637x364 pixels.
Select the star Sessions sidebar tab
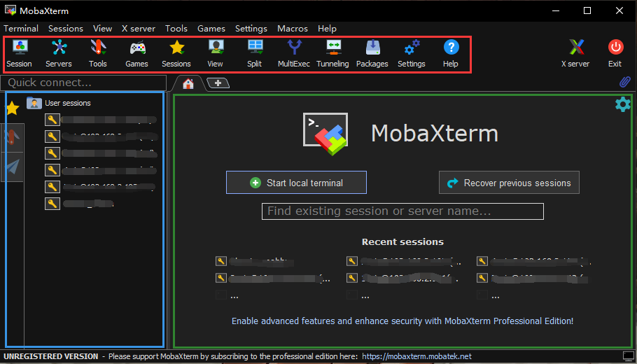[12, 108]
